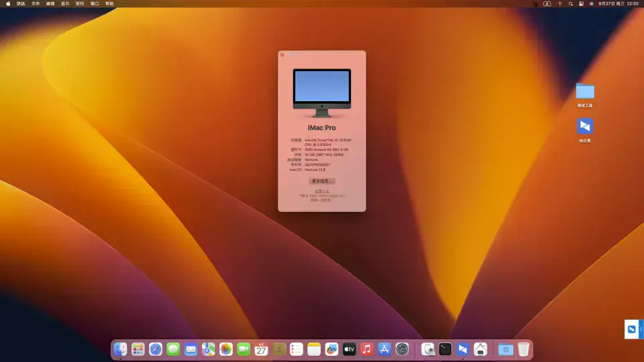Open the File (文件) menu
This screenshot has height=362, width=644.
click(36, 4)
